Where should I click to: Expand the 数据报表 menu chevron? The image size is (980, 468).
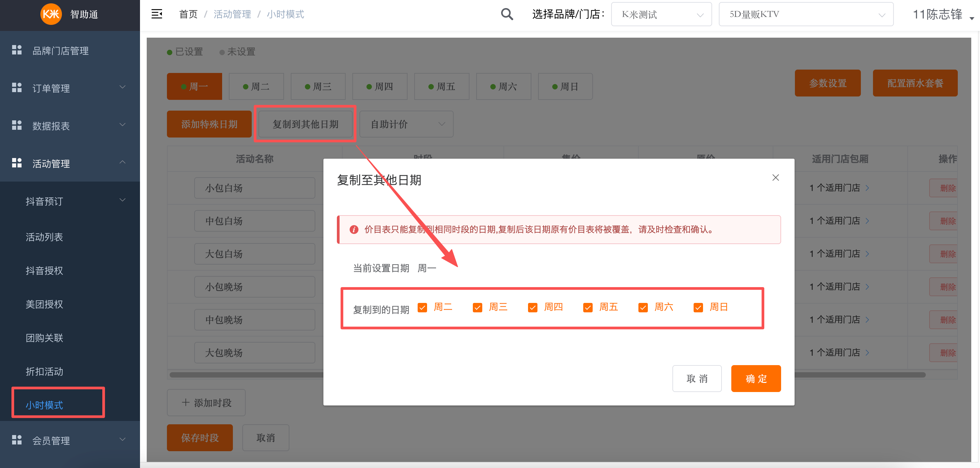123,125
